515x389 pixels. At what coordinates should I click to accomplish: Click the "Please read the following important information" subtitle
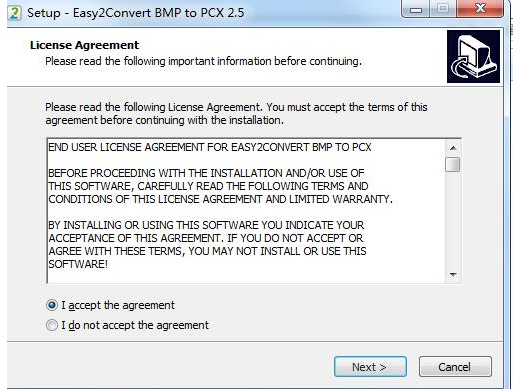[x=203, y=61]
